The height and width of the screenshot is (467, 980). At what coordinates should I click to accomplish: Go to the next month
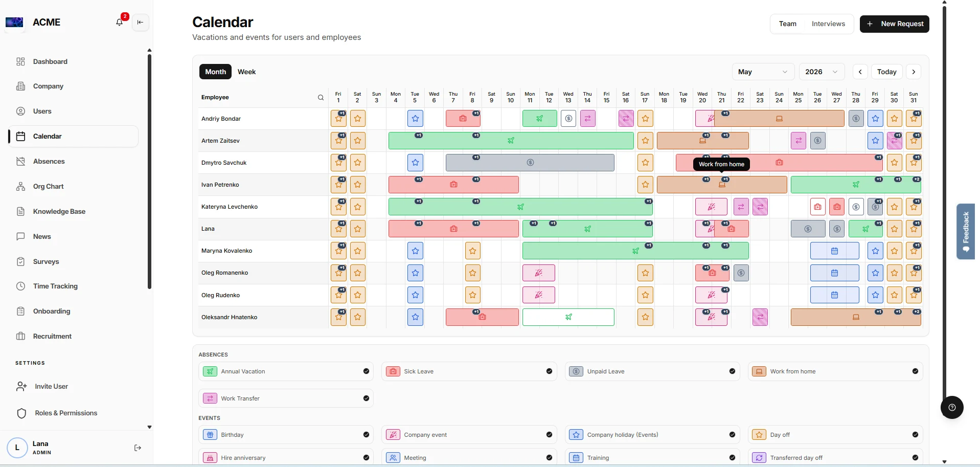[x=914, y=72]
